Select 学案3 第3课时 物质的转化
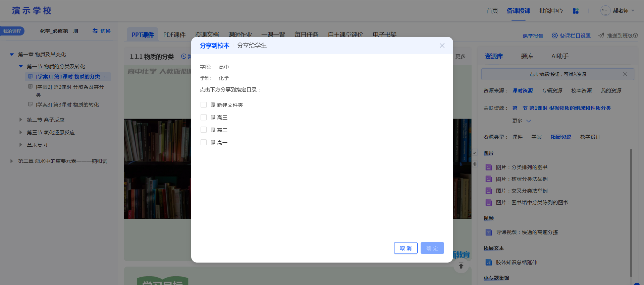This screenshot has width=644, height=285. point(67,105)
